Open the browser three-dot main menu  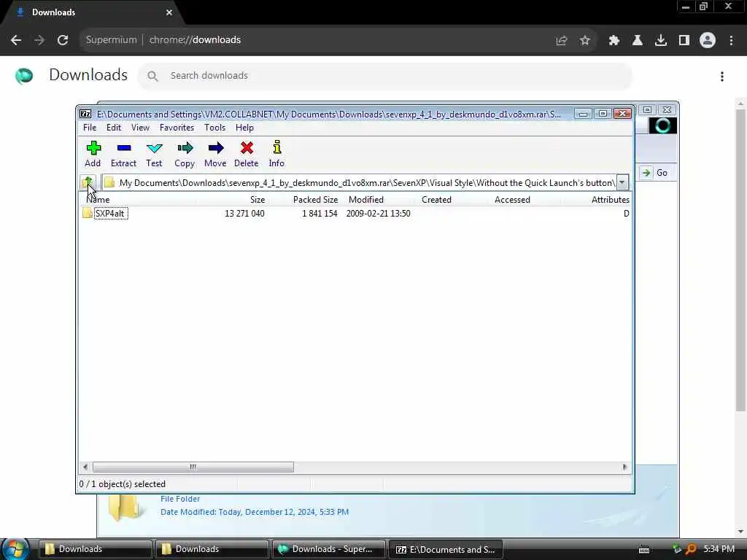click(x=731, y=41)
